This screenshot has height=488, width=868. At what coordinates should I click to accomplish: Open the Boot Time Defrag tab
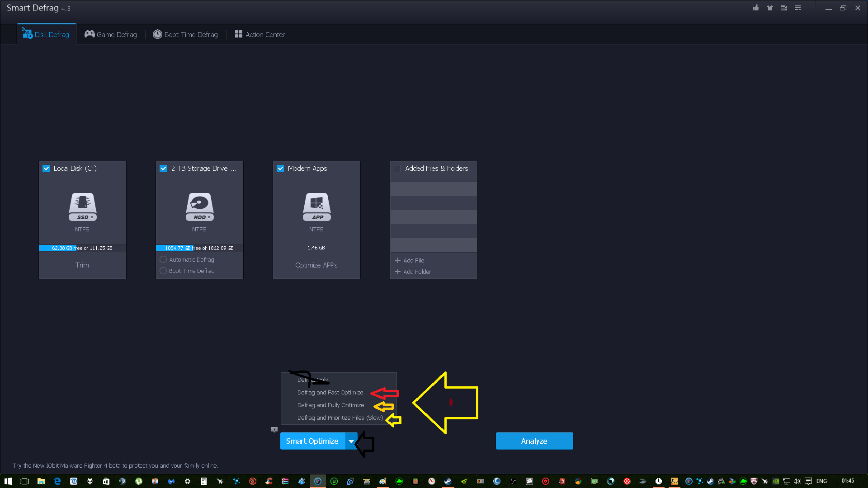[185, 34]
